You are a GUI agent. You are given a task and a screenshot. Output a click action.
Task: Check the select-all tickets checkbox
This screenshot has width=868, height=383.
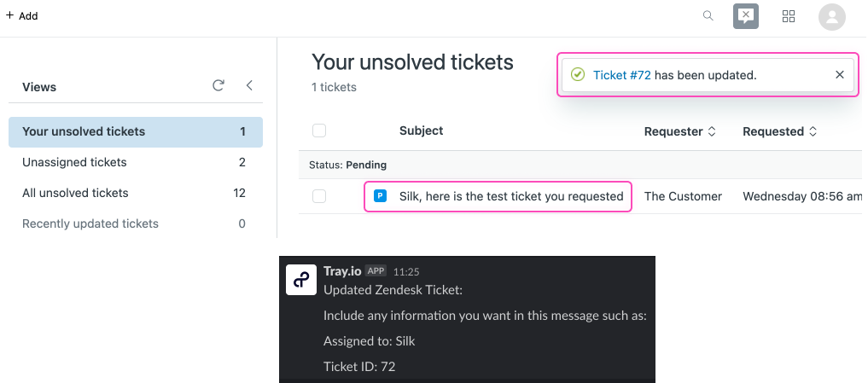coord(319,131)
